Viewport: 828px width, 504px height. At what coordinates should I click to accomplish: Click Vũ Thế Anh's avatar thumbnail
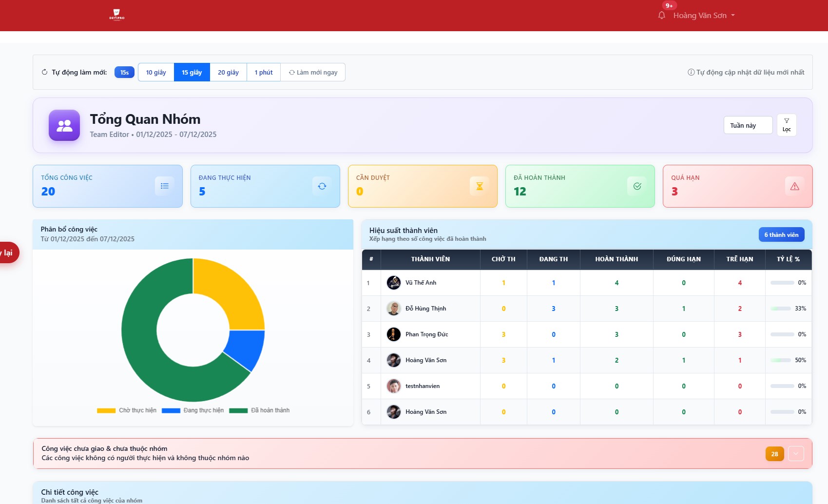click(394, 282)
